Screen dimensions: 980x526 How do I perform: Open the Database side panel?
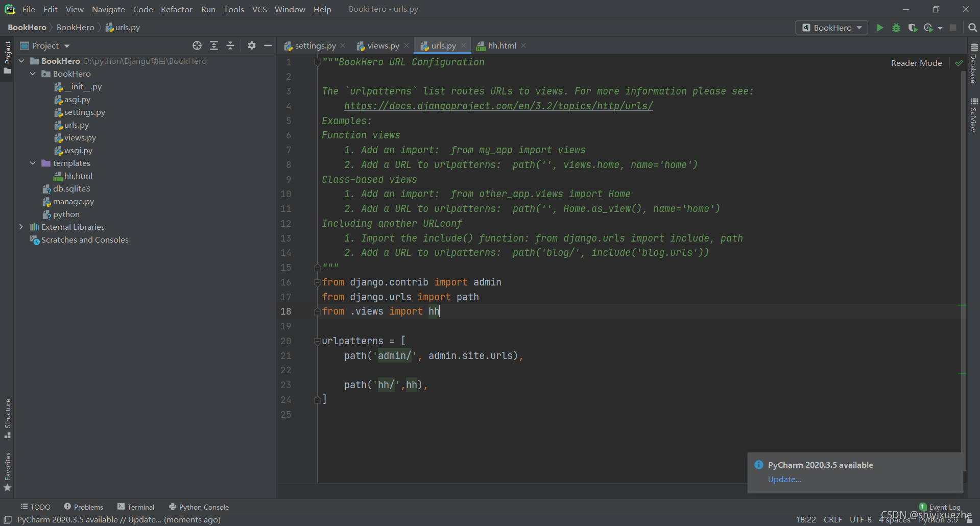[973, 63]
